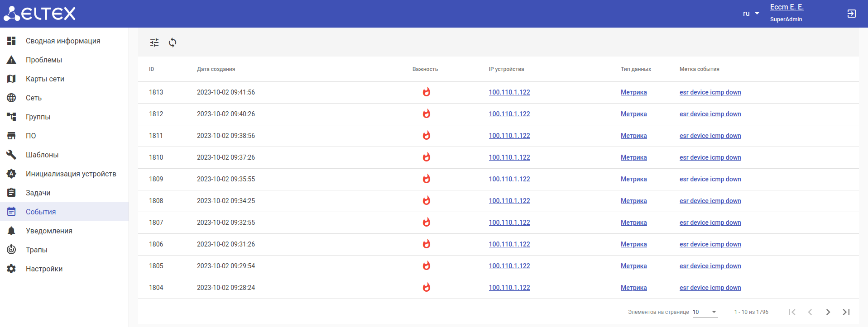
Task: Open Инициализация устройств menu item
Action: pyautogui.click(x=71, y=174)
